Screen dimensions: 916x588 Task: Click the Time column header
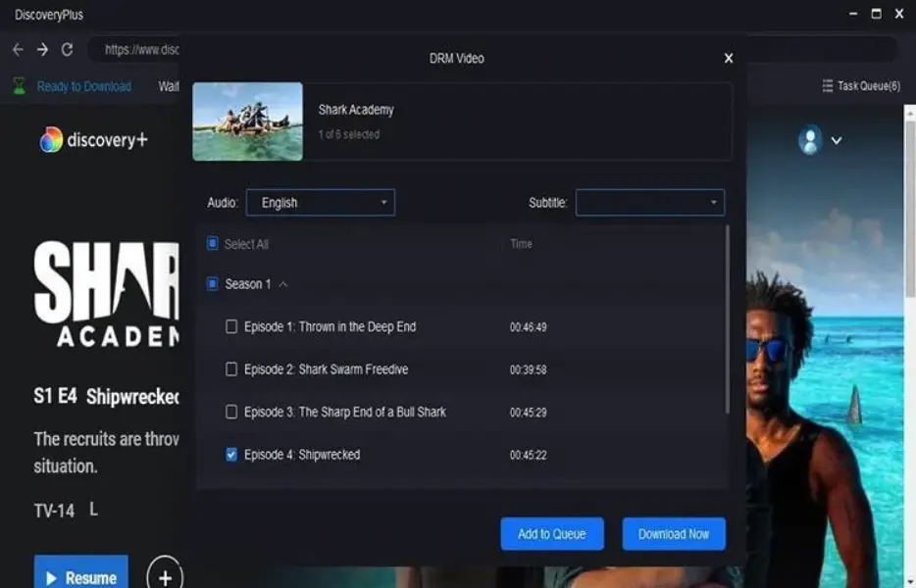(521, 244)
